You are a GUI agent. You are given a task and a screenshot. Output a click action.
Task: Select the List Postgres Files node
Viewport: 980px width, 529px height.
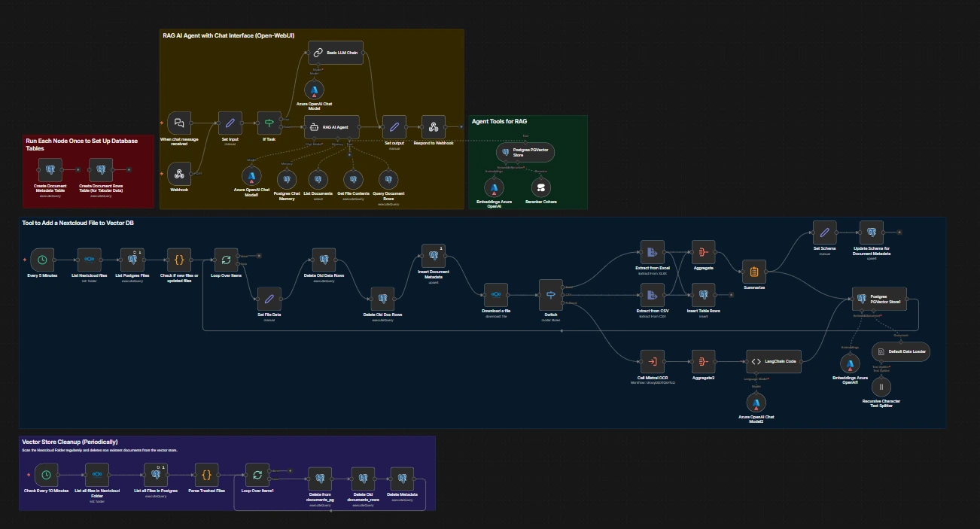point(133,260)
